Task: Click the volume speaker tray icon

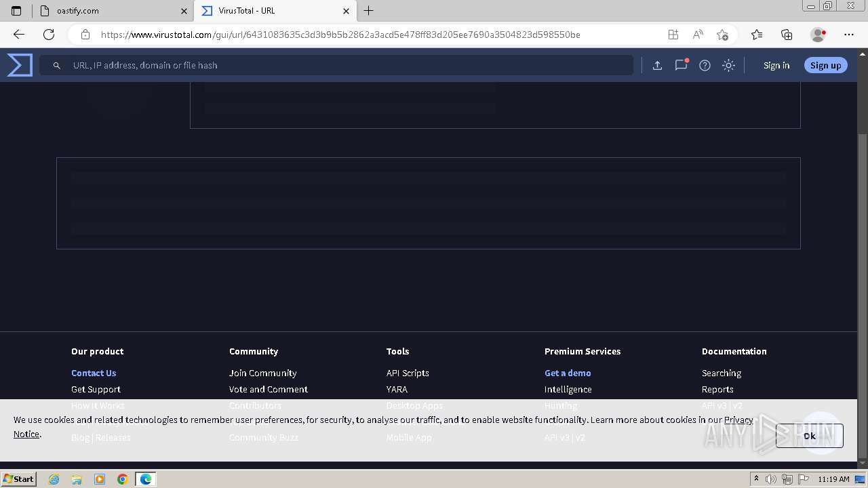Action: pyautogui.click(x=771, y=479)
